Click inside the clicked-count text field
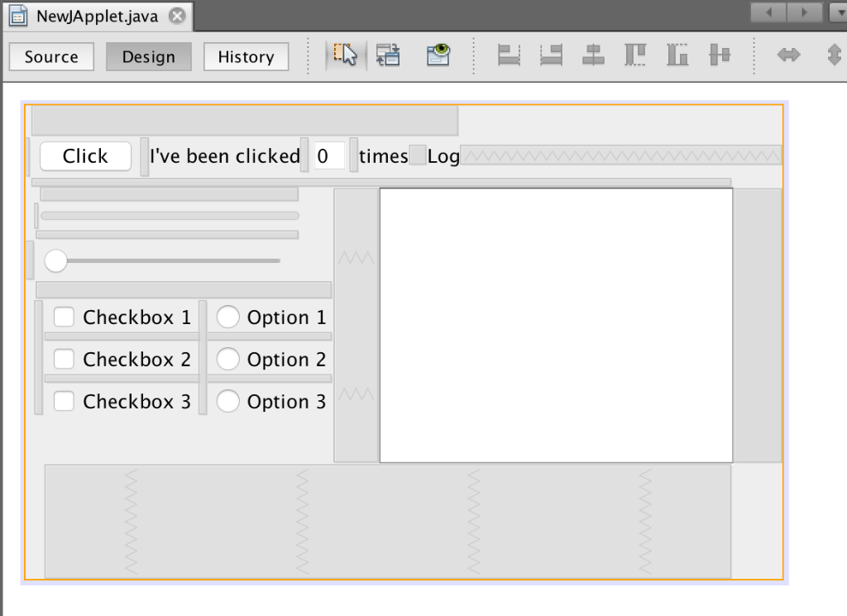Image resolution: width=847 pixels, height=616 pixels. point(329,155)
